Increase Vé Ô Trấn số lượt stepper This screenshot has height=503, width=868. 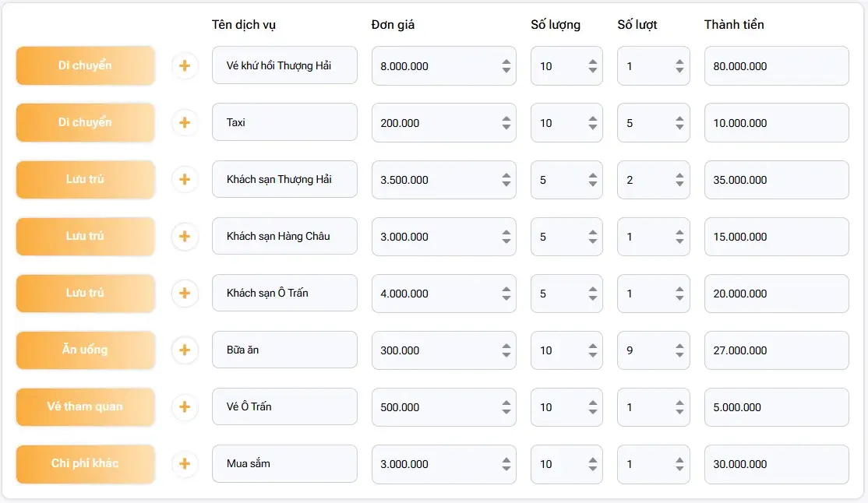tap(679, 403)
